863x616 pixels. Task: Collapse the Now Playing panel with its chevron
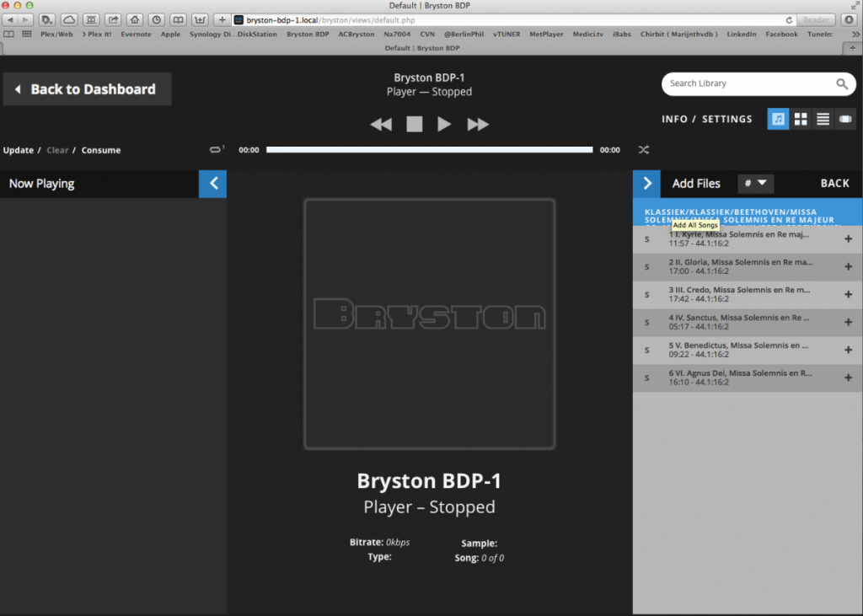pyautogui.click(x=213, y=184)
